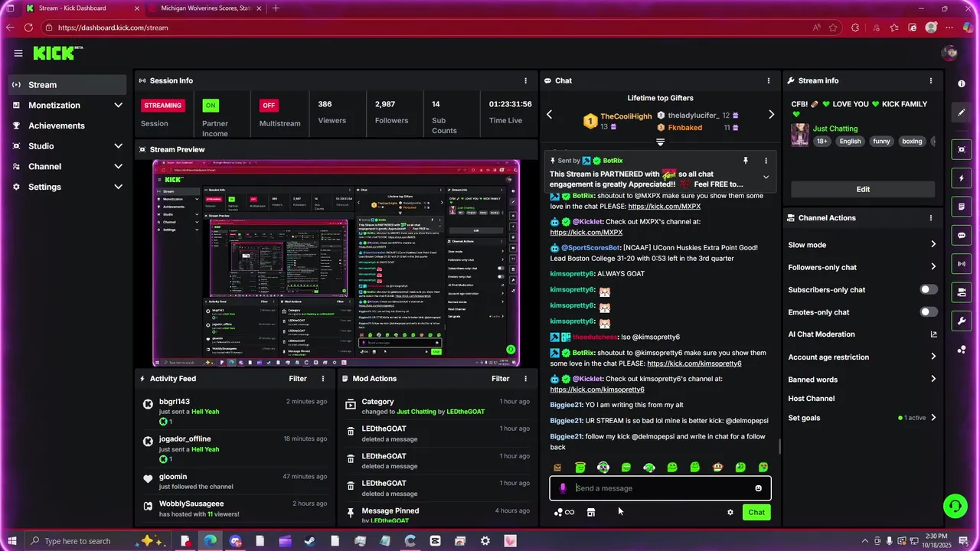Expand the Studio sidebar section
This screenshot has width=980, height=551.
(x=118, y=146)
